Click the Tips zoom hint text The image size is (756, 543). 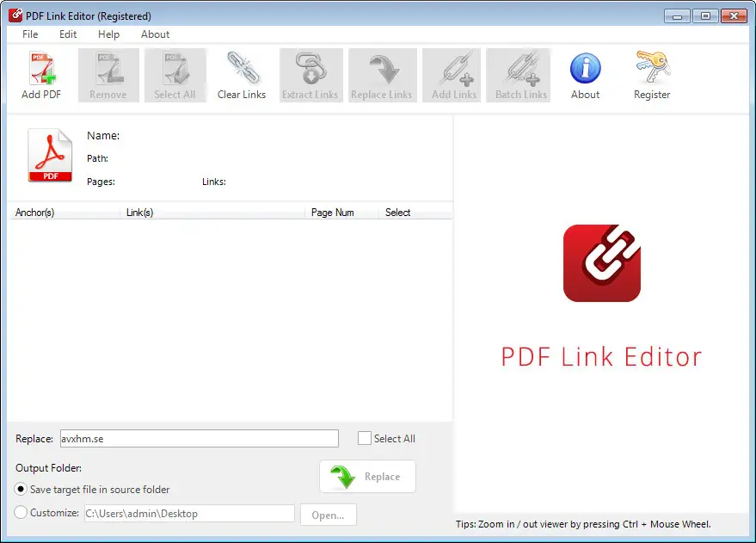[x=583, y=524]
